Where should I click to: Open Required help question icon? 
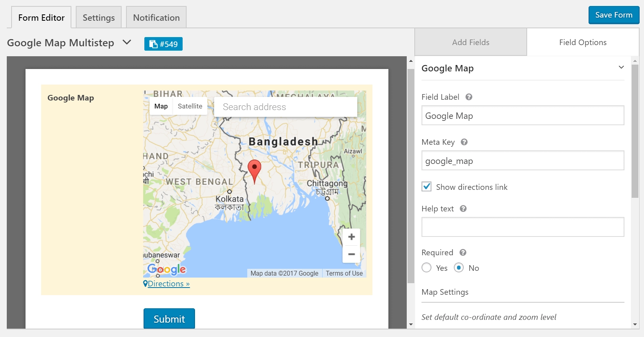click(x=463, y=252)
